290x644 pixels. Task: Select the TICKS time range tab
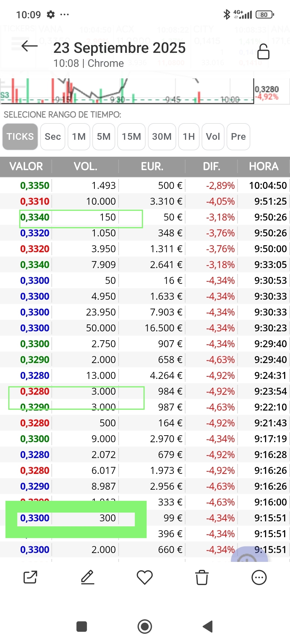click(x=20, y=137)
